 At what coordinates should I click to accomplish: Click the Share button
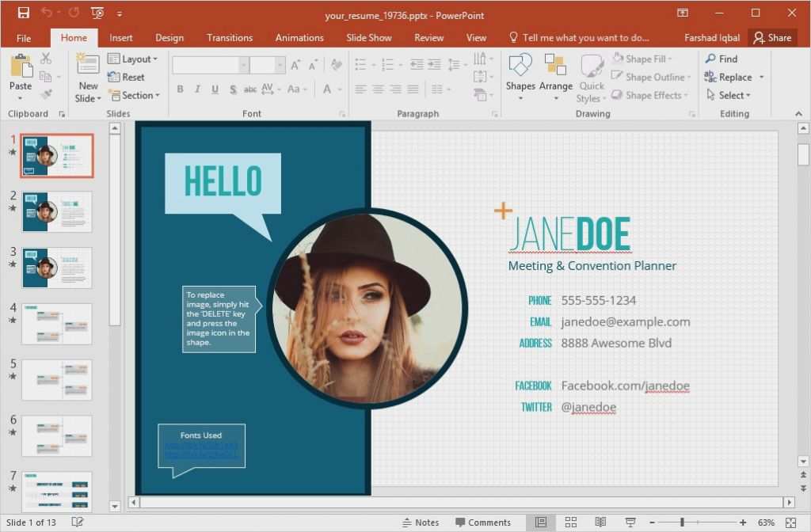click(x=772, y=37)
